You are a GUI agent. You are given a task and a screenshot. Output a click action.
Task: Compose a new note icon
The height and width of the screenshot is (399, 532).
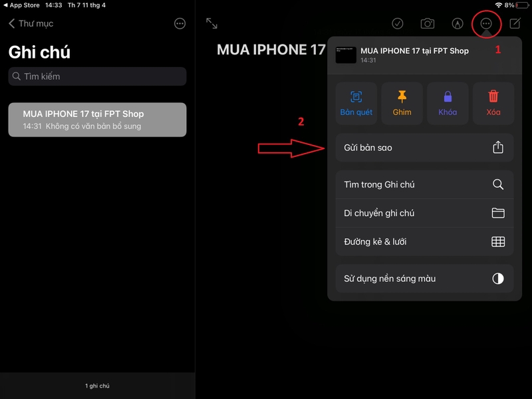(x=515, y=23)
